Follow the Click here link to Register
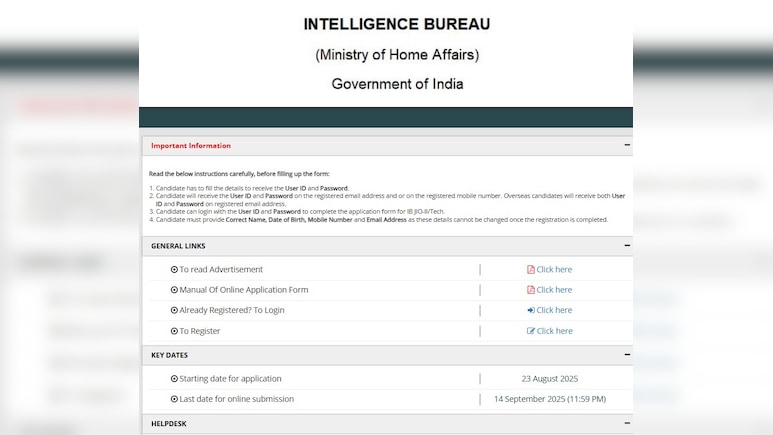This screenshot has width=773, height=435. click(554, 331)
